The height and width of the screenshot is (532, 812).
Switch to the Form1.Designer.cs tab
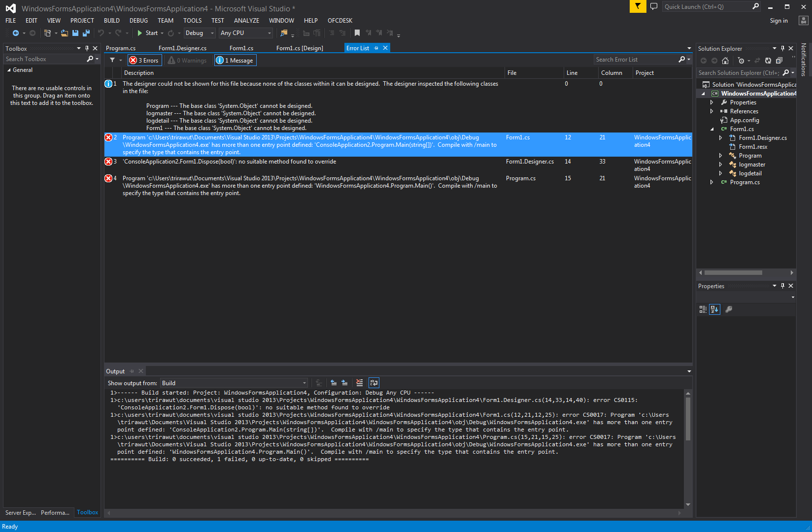182,48
